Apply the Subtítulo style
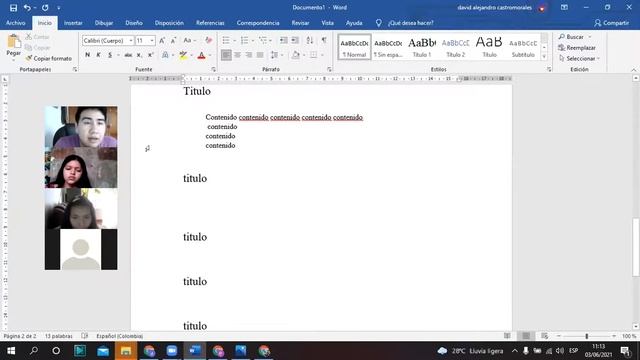The height and width of the screenshot is (360, 640). tap(523, 47)
